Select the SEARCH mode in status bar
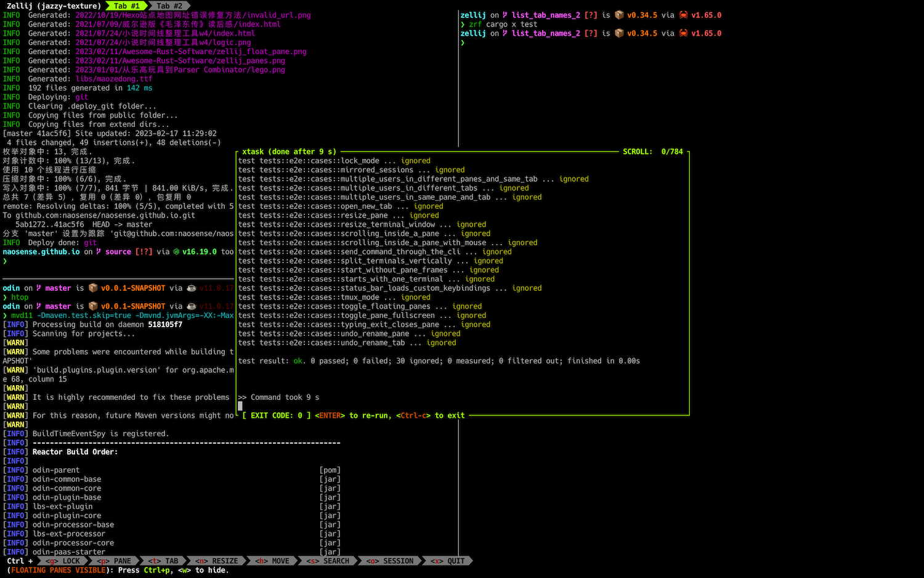This screenshot has width=924, height=578. click(x=328, y=561)
